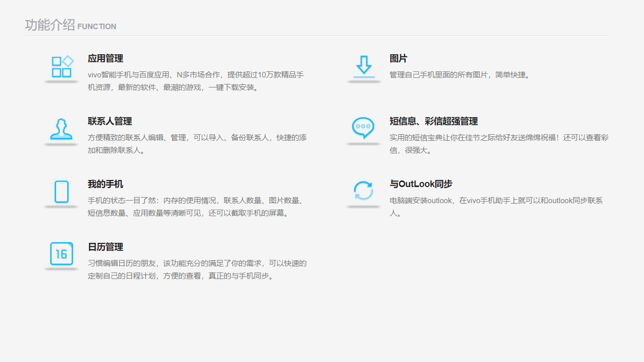Image resolution: width=644 pixels, height=362 pixels.
Task: Click the horizontal divider line under FUNCTION
Action: (x=317, y=35)
